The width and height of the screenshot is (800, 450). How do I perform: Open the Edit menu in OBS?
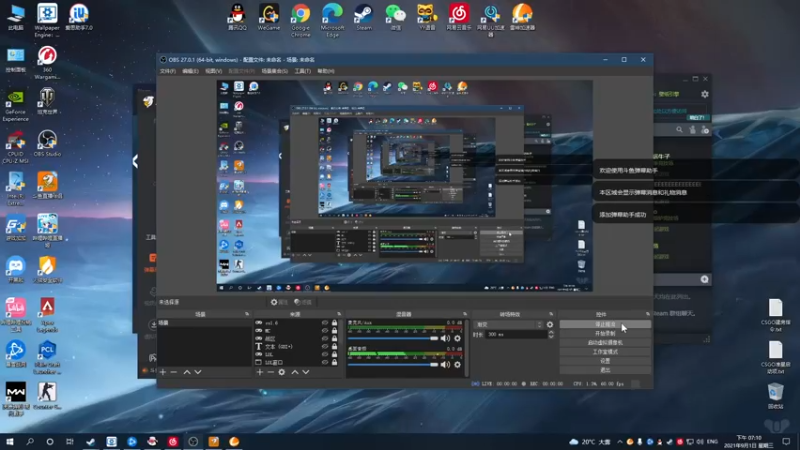(x=190, y=71)
